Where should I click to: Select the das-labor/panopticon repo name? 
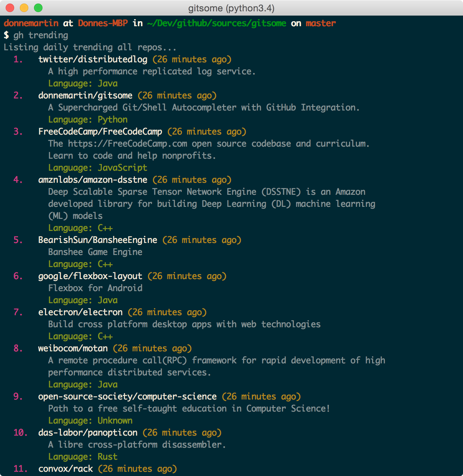pyautogui.click(x=88, y=433)
